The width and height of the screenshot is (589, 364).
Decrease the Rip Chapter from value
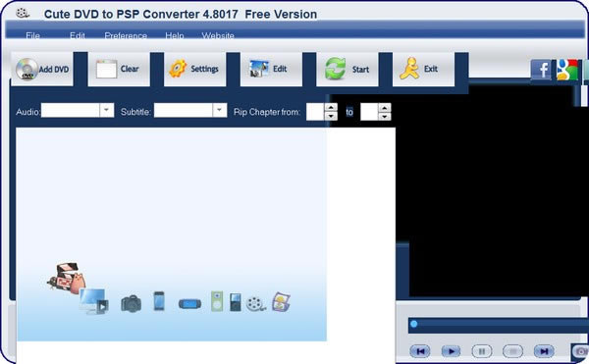pyautogui.click(x=331, y=116)
